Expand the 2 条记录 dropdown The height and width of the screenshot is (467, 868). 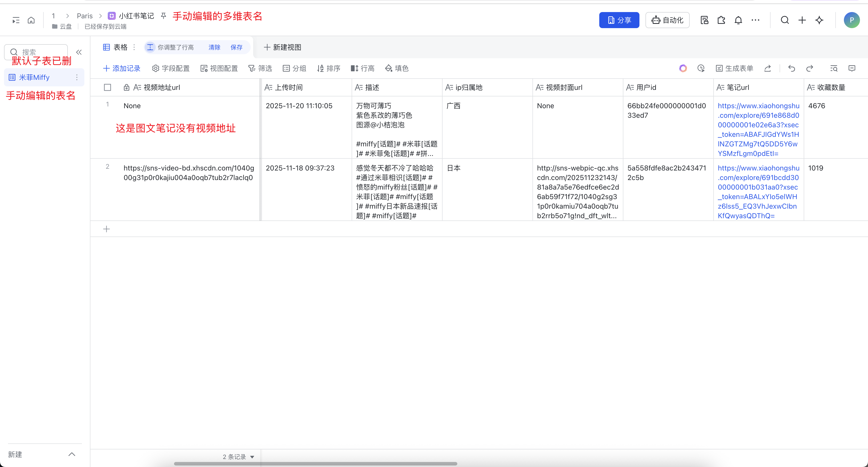(252, 457)
